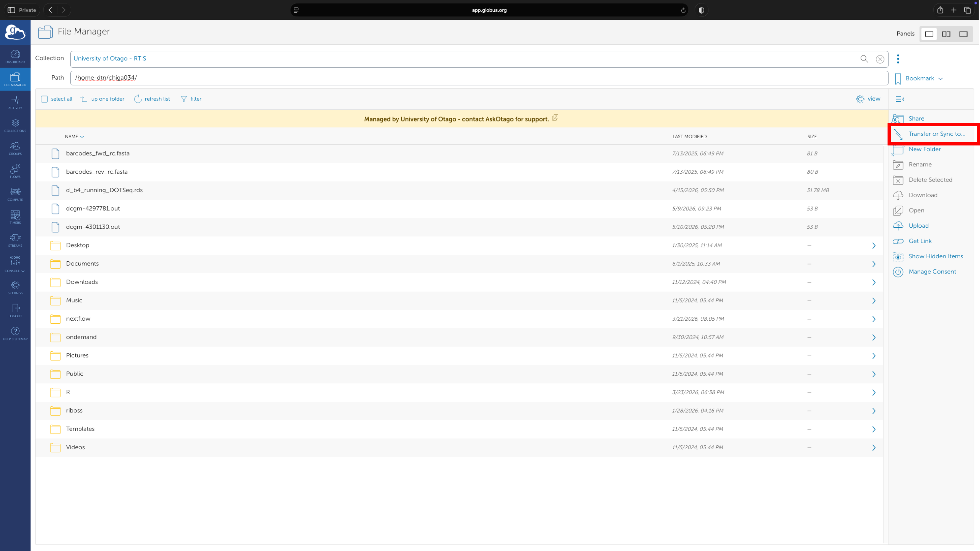Open File Manager in the sidebar
Screen dimensions: 980x551
coord(15,80)
